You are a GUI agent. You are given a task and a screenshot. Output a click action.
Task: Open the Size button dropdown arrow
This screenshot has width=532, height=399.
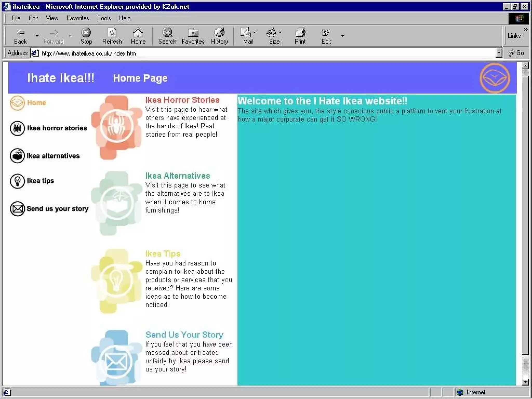coord(280,32)
